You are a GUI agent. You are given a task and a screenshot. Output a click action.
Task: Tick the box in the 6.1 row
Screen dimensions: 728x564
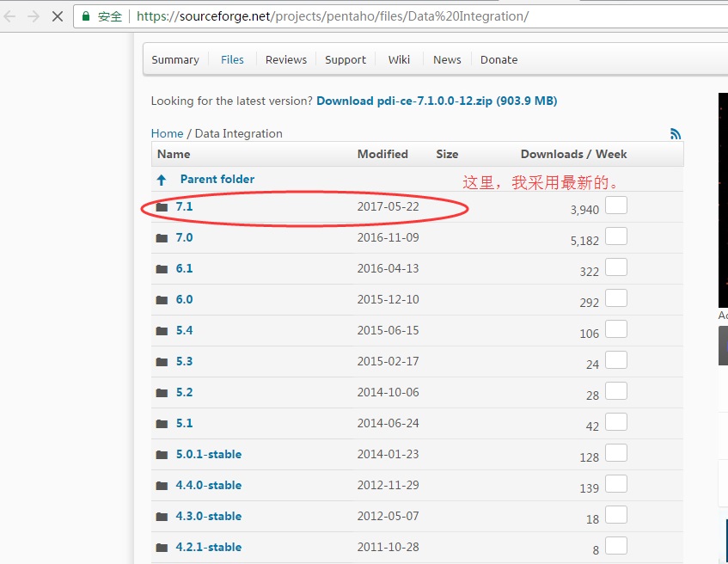coord(616,267)
